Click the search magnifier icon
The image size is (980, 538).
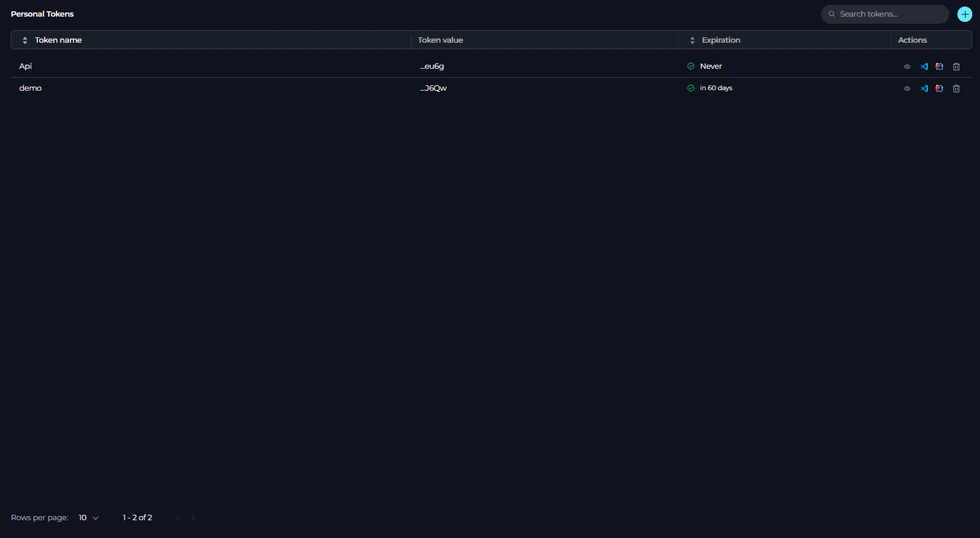coord(832,14)
